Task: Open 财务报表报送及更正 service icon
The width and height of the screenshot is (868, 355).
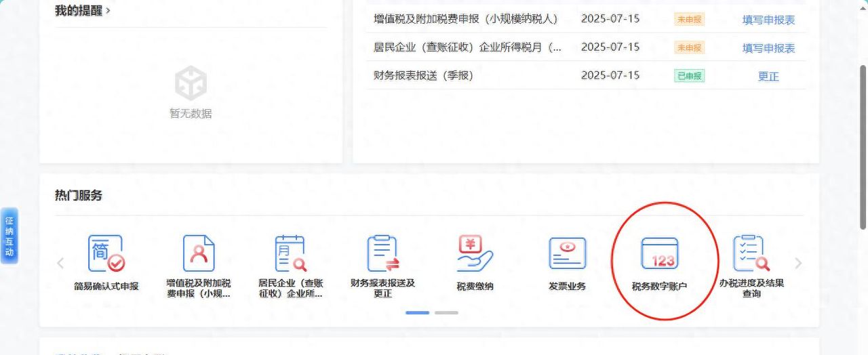Action: pos(382,266)
